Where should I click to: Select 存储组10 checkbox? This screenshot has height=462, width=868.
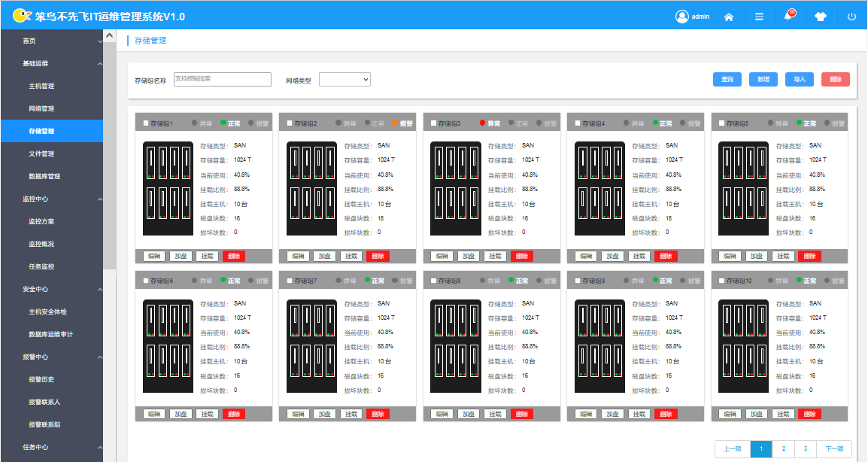click(x=721, y=281)
